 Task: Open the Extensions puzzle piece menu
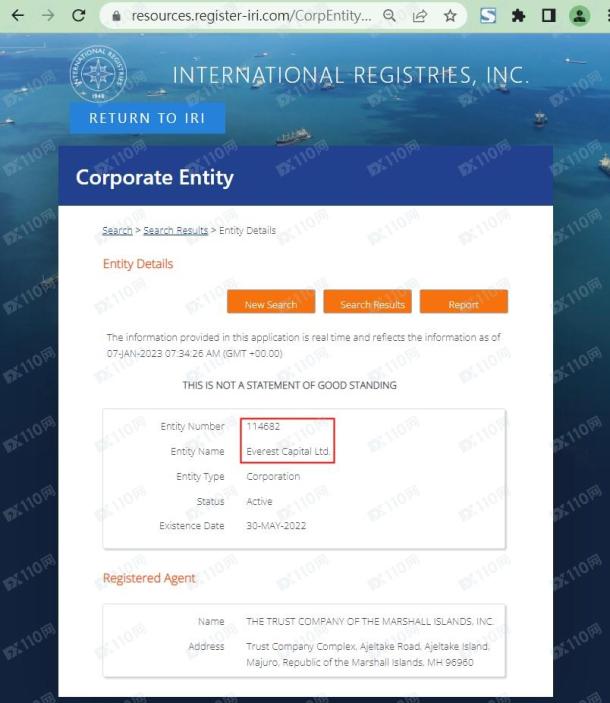pos(518,16)
